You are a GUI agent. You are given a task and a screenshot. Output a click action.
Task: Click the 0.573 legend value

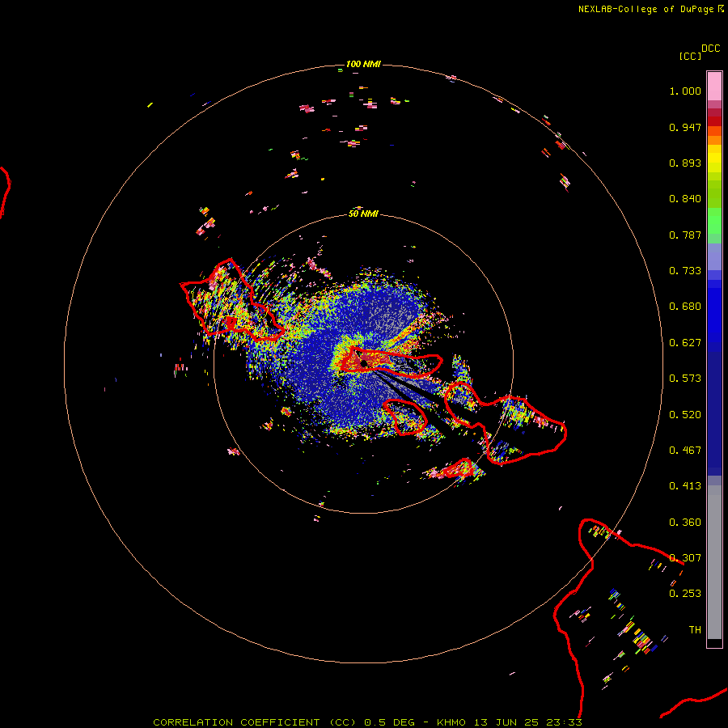tap(685, 379)
